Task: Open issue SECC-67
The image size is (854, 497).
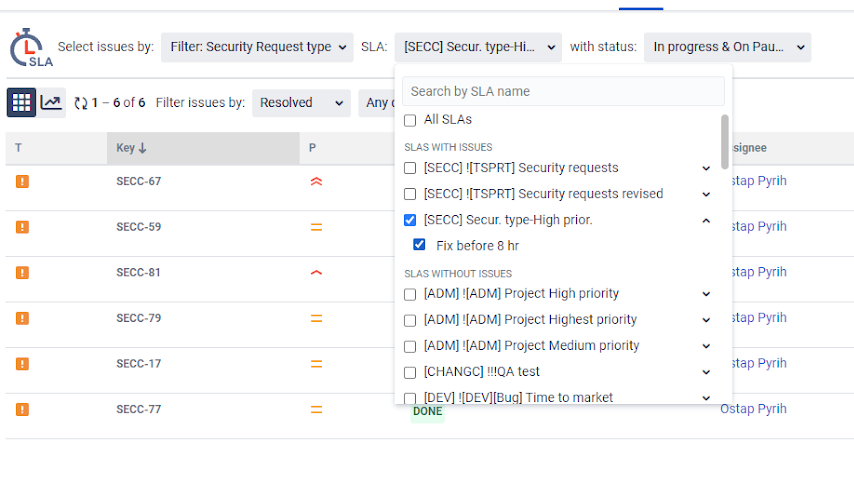Action: tap(139, 181)
